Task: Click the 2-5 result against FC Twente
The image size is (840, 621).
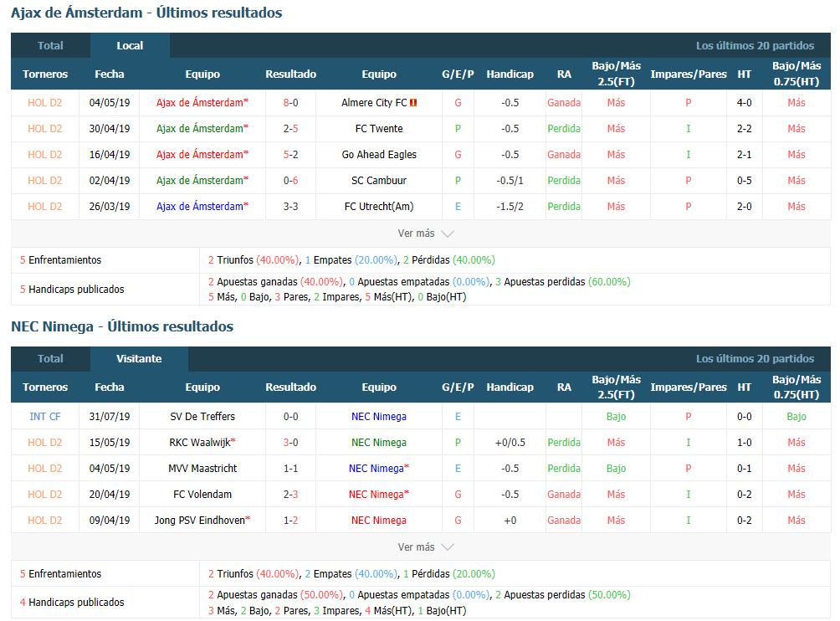Action: (x=291, y=129)
